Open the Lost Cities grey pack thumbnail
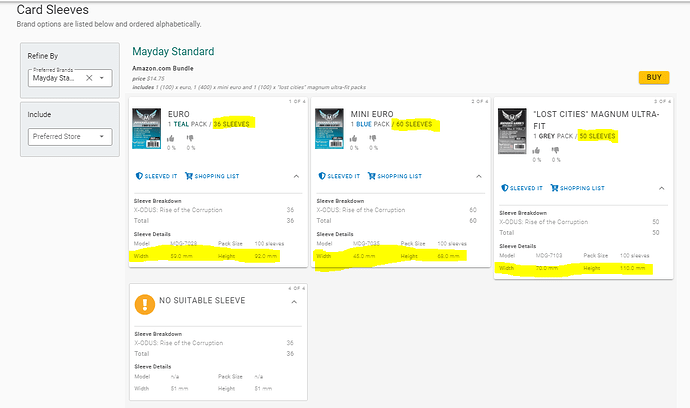This screenshot has width=690, height=408. (512, 131)
